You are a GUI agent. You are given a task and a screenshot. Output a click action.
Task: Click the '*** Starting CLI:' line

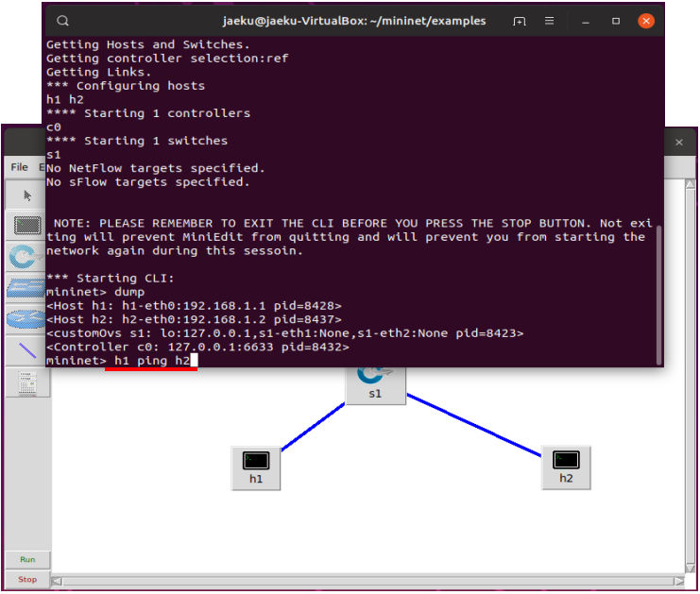(x=111, y=278)
